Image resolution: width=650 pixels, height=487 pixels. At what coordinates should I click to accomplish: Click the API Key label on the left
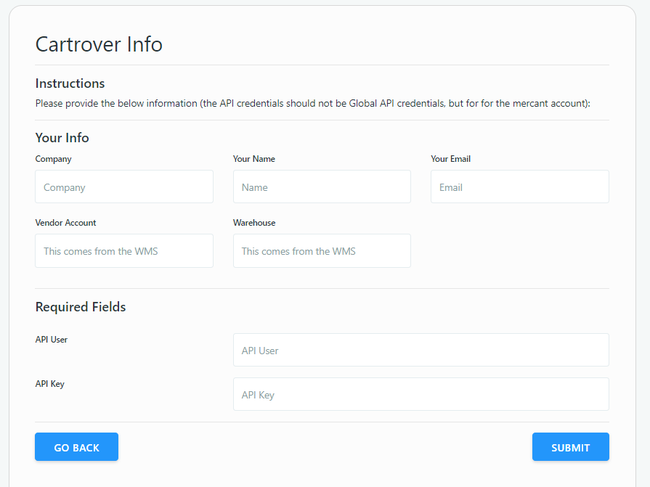point(50,384)
